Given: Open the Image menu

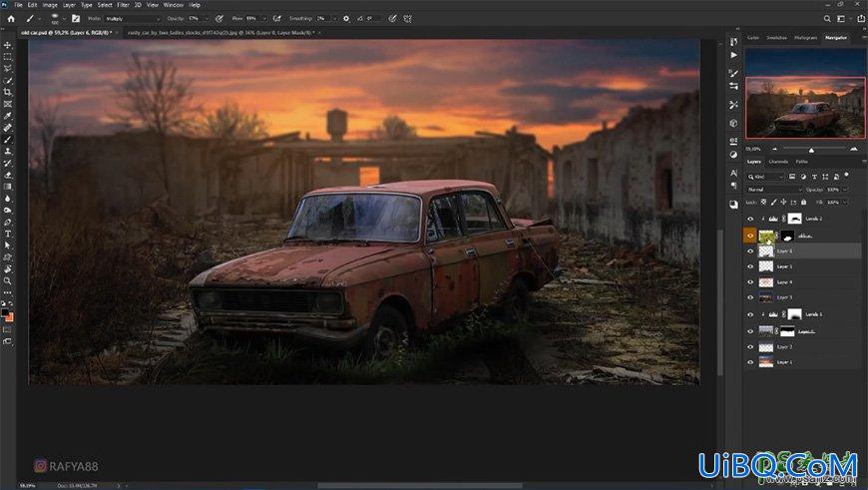Looking at the screenshot, I should [50, 4].
